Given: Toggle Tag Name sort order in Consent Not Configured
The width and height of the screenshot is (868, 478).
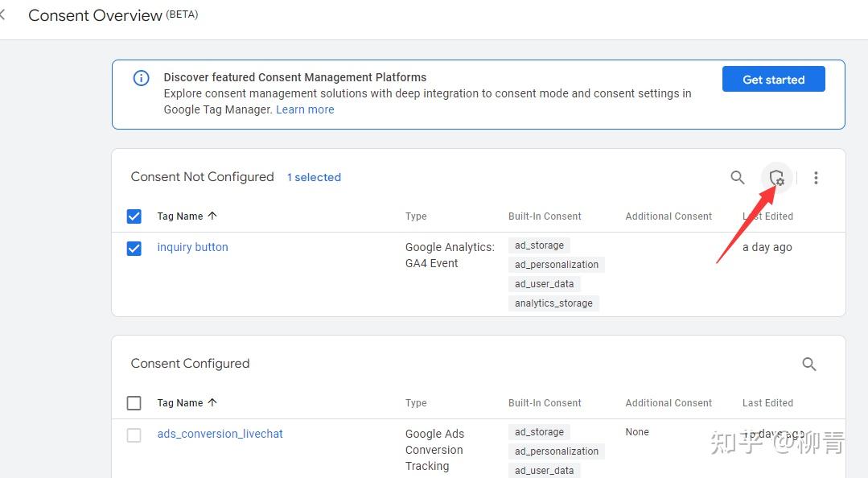Looking at the screenshot, I should tap(186, 216).
